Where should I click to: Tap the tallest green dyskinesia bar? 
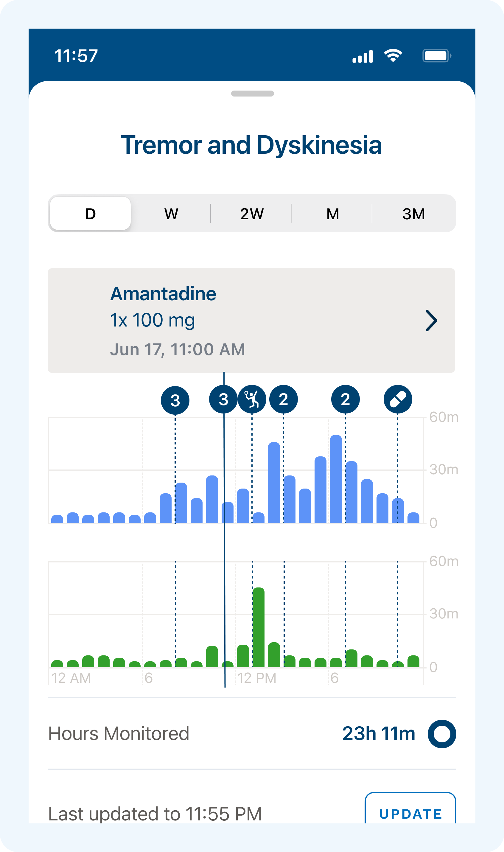pos(259,628)
